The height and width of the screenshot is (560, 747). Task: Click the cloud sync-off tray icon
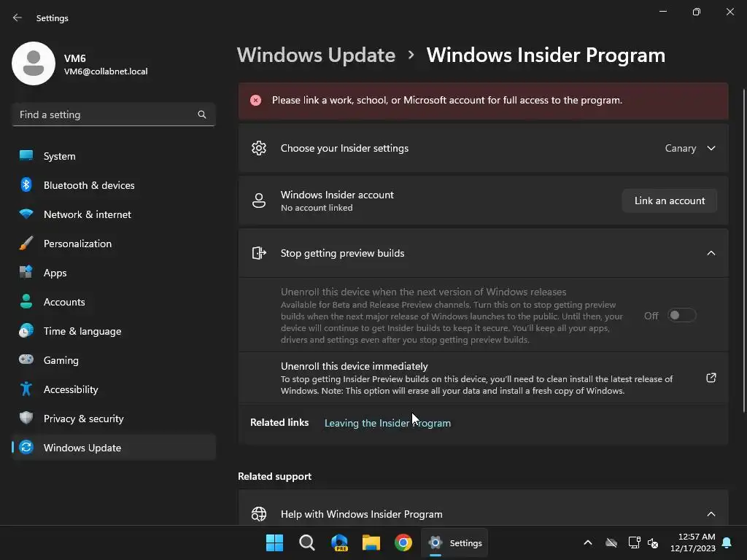611,542
